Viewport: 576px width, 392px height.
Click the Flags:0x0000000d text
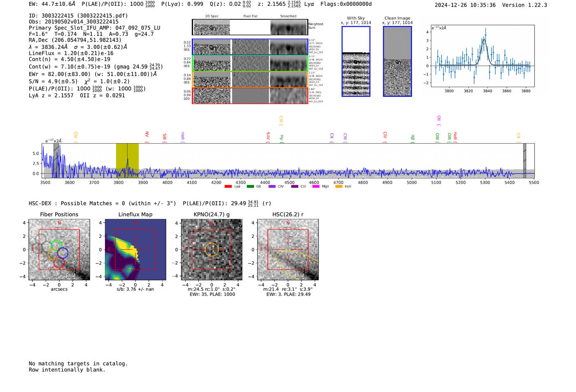click(346, 4)
